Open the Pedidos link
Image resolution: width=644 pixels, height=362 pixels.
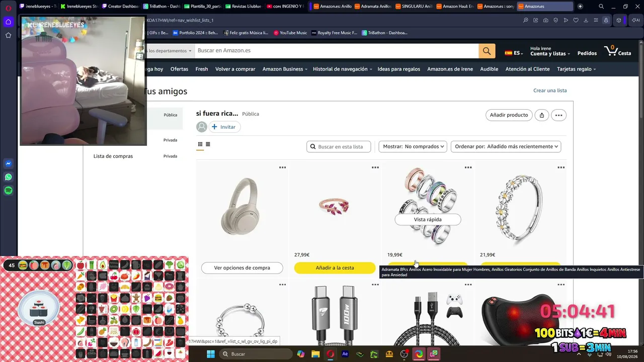(587, 53)
